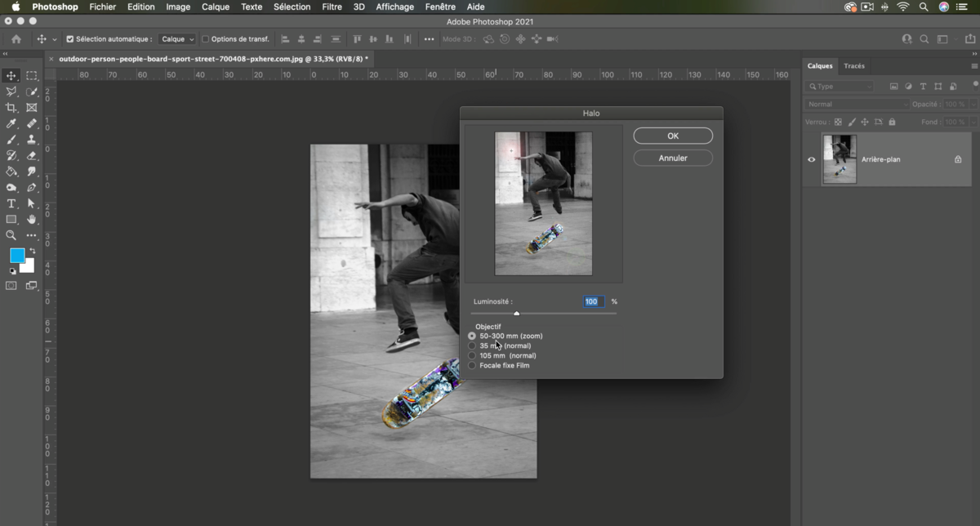Open the Photoshop application menu

tap(55, 7)
